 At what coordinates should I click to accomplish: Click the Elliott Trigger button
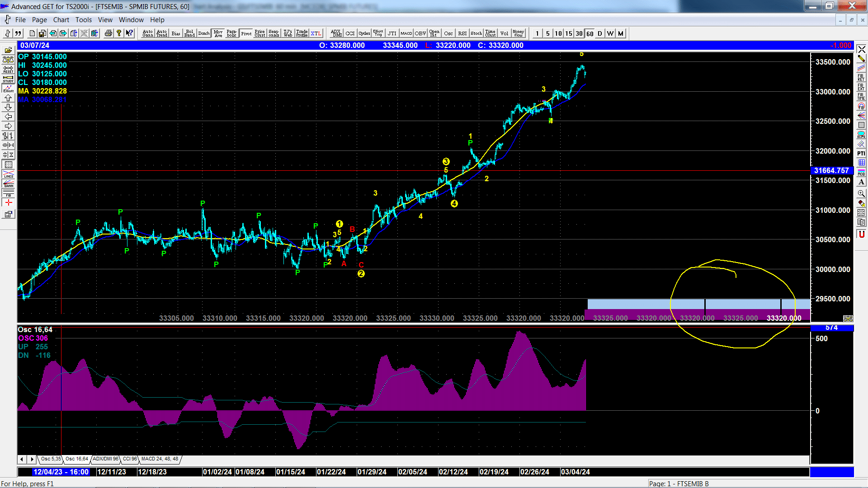click(x=378, y=33)
